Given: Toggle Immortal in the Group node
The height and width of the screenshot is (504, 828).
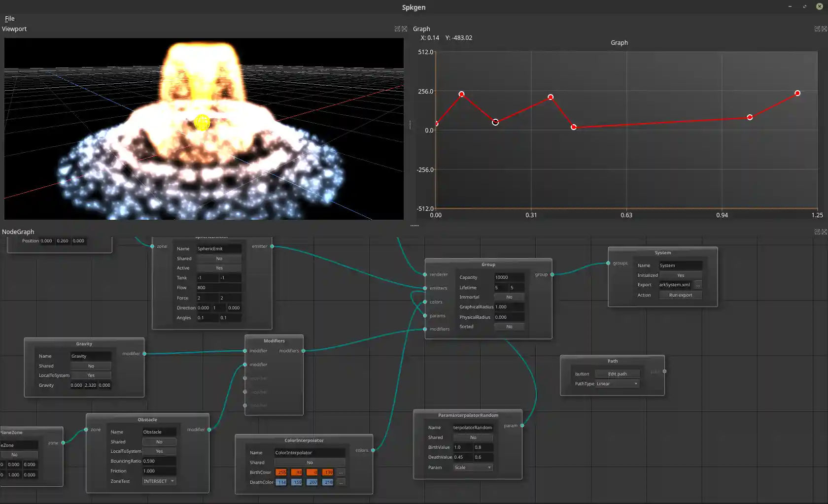Looking at the screenshot, I should [x=509, y=297].
